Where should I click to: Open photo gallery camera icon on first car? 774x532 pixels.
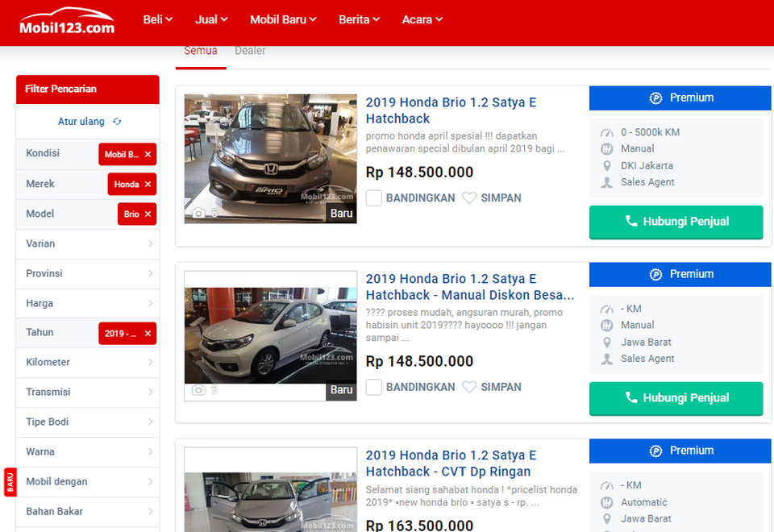(198, 214)
